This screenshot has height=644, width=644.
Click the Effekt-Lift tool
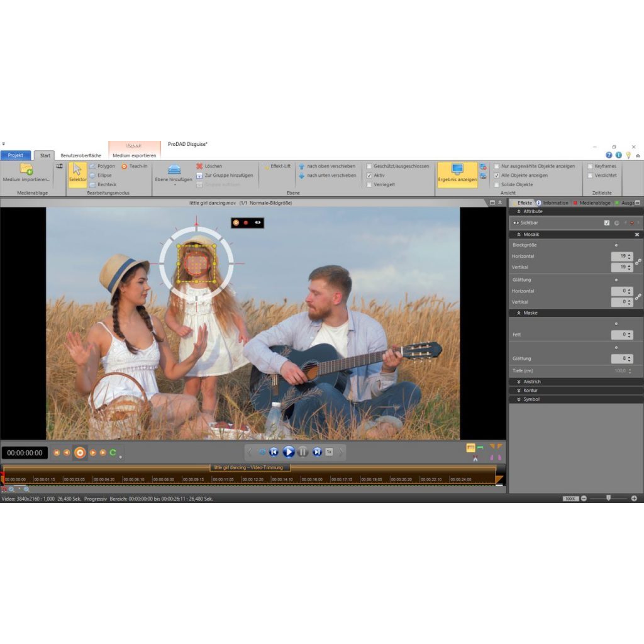[277, 166]
